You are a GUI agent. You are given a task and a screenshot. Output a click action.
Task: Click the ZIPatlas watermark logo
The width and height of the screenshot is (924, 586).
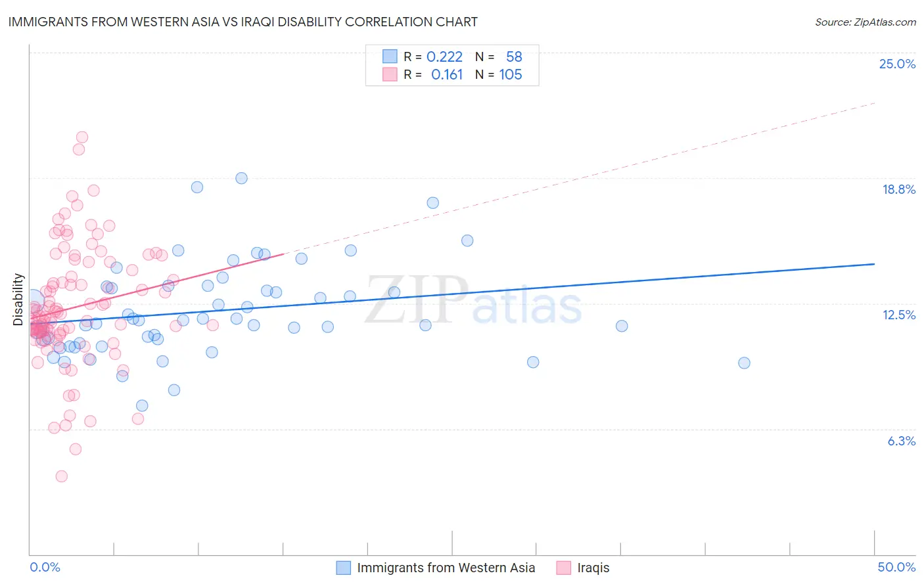(x=473, y=302)
